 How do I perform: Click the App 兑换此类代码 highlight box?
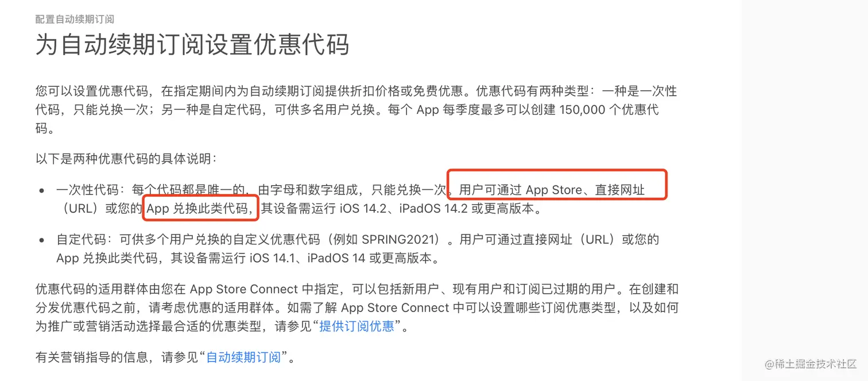200,209
